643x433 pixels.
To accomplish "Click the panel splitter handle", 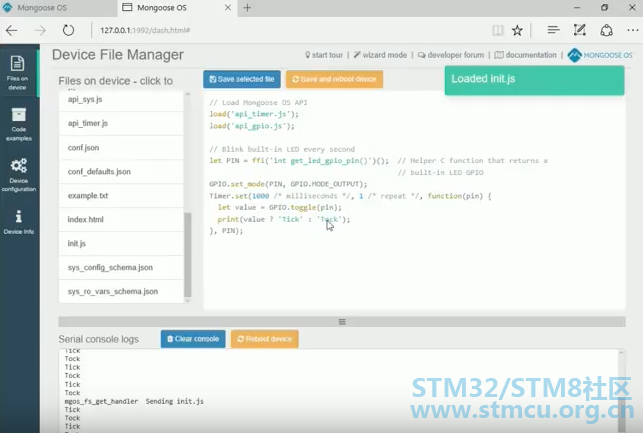I will (342, 322).
